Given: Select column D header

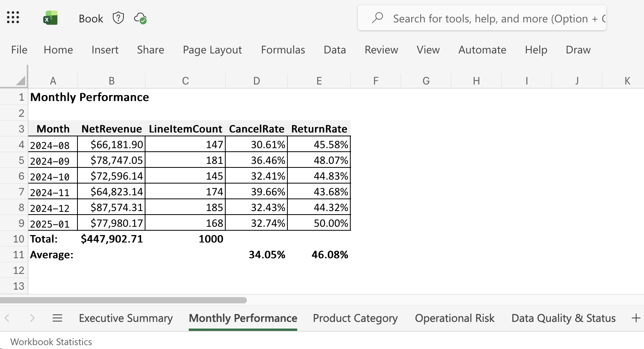Looking at the screenshot, I should point(257,81).
